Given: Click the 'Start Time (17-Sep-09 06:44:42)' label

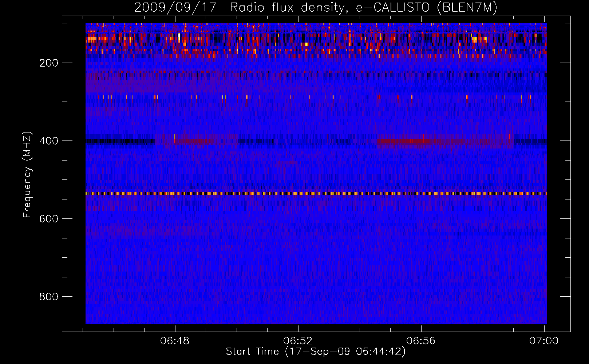Looking at the screenshot, I should tap(316, 352).
